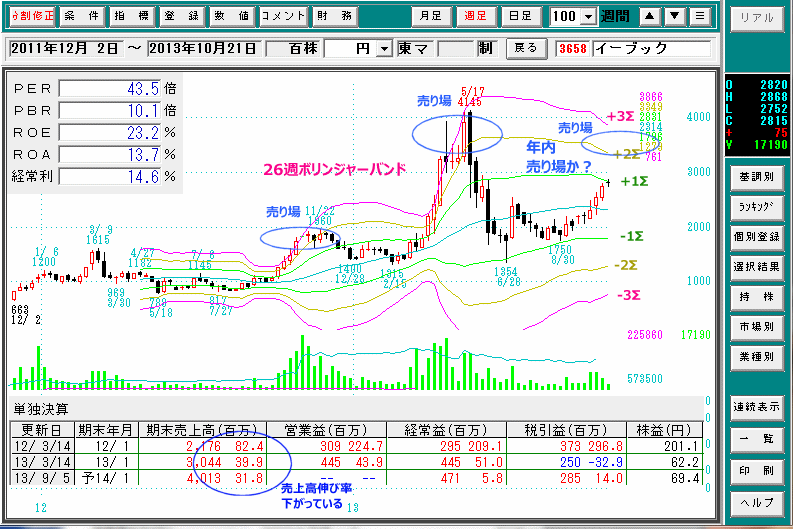Open the 数値 values button
The width and height of the screenshot is (793, 529).
click(x=232, y=16)
